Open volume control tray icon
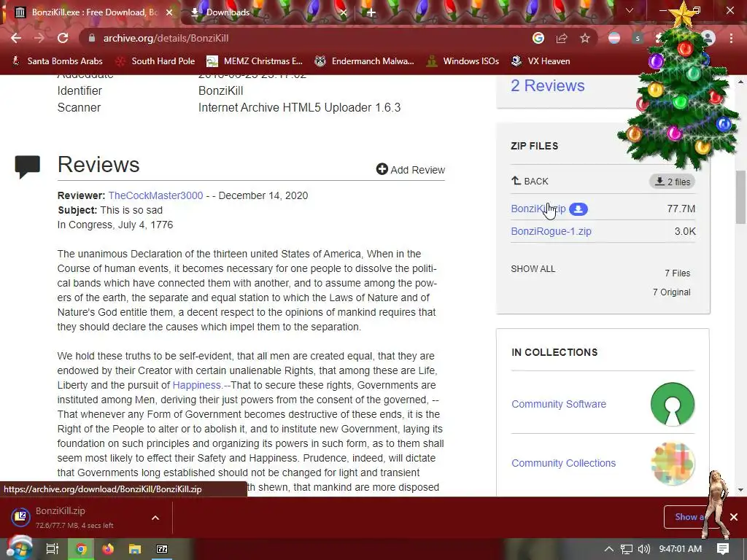This screenshot has width=747, height=560. click(644, 549)
